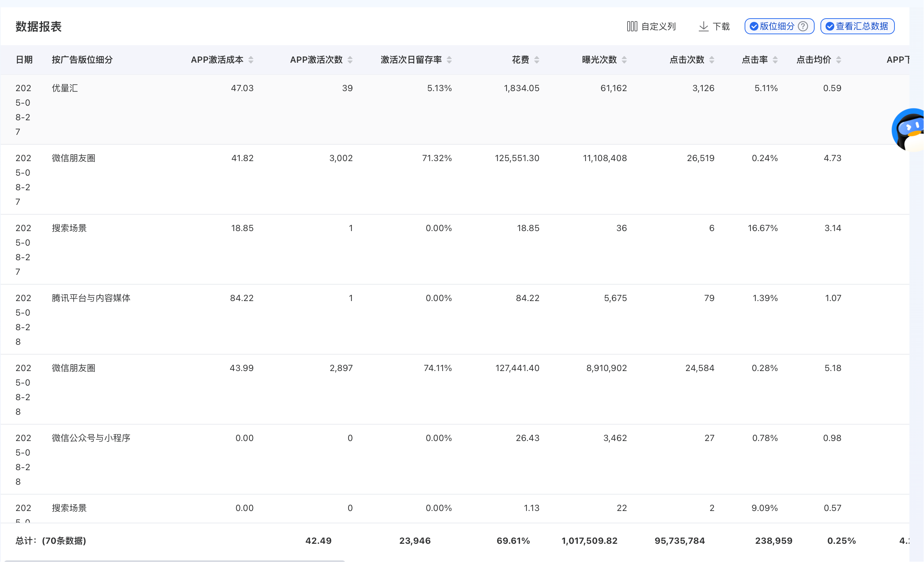Select the 优量汇 row cell
Viewport: 924px width, 562px height.
pos(65,88)
